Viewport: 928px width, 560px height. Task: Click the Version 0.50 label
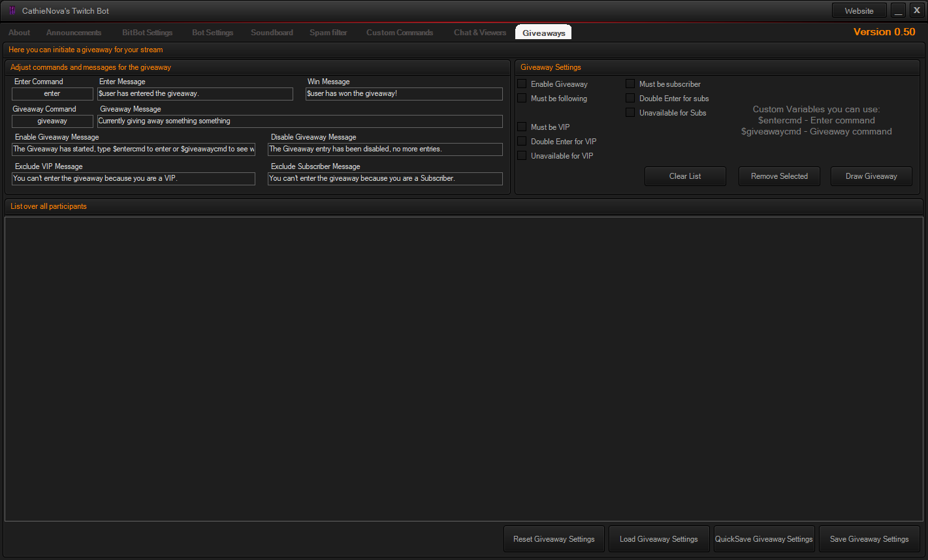tap(884, 32)
